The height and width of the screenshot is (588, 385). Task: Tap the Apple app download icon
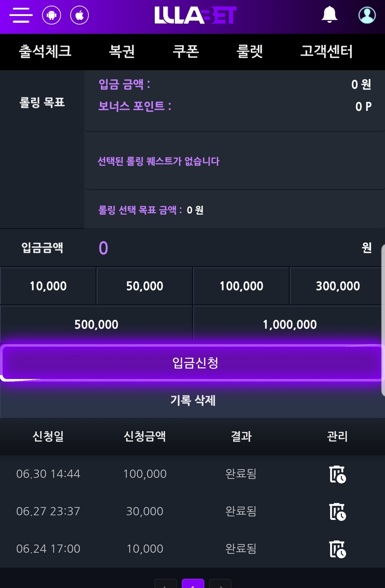click(79, 15)
